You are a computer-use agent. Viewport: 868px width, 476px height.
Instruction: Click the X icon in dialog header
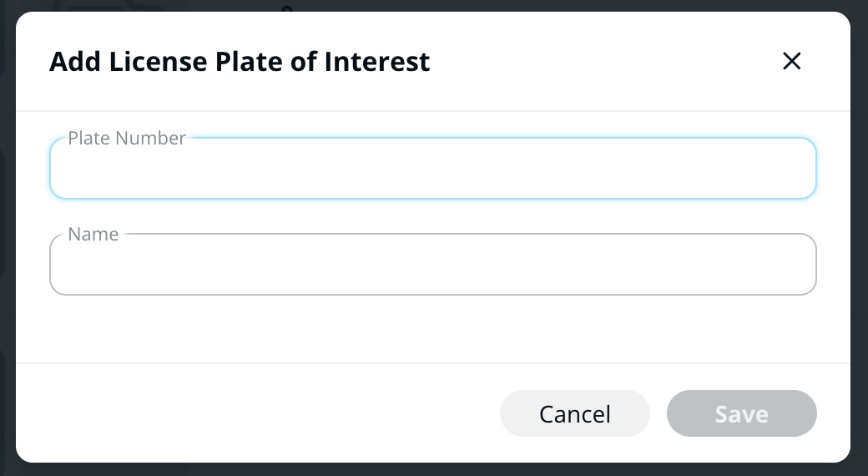(791, 61)
